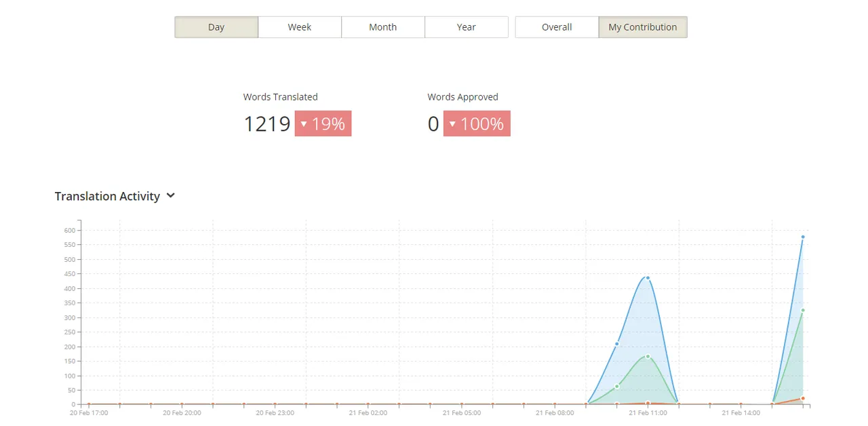868x426 pixels.
Task: Switch to the Month view
Action: [x=383, y=27]
